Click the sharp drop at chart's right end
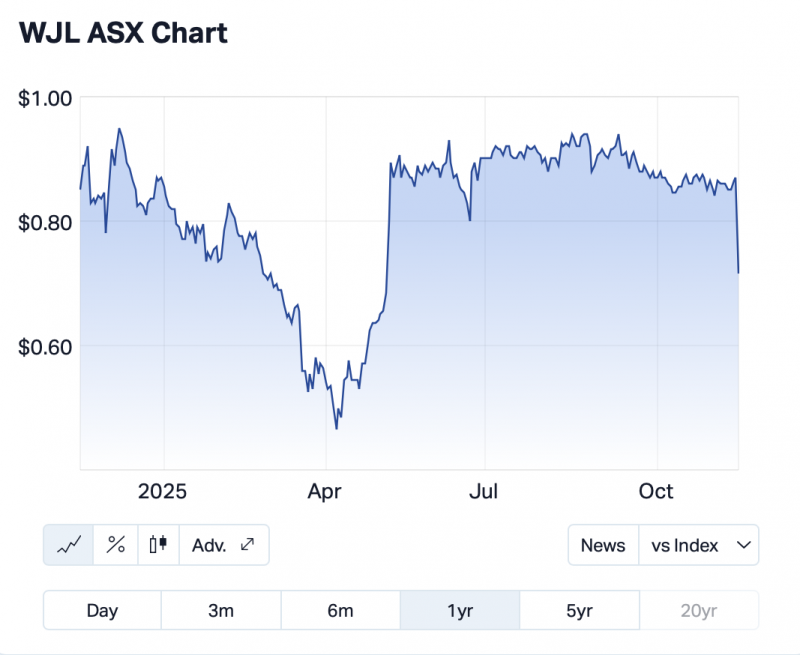Viewport: 800px width, 655px height. (x=738, y=240)
